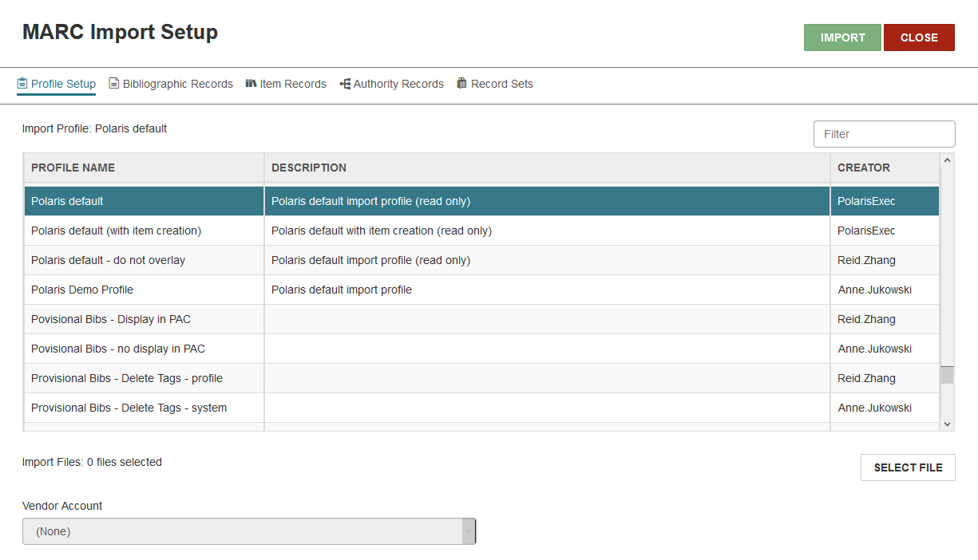
Task: Select Polaris default (with item creation) profile
Action: [481, 231]
